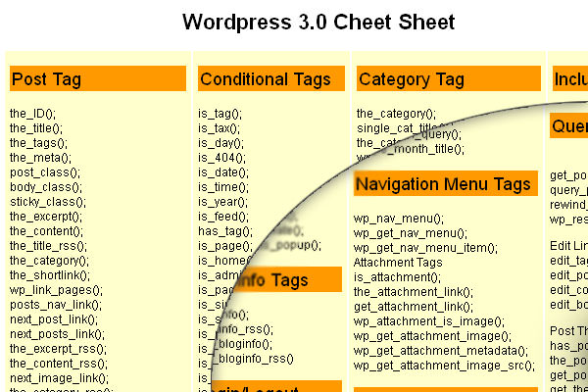Image resolution: width=588 pixels, height=392 pixels.
Task: Choose the "the_excerpt();" entry
Action: click(x=46, y=216)
